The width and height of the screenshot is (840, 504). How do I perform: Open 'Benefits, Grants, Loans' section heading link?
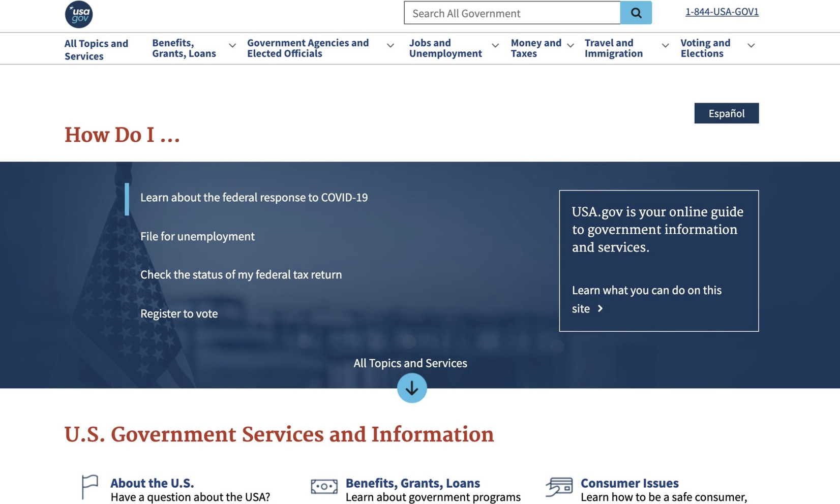coord(413,483)
